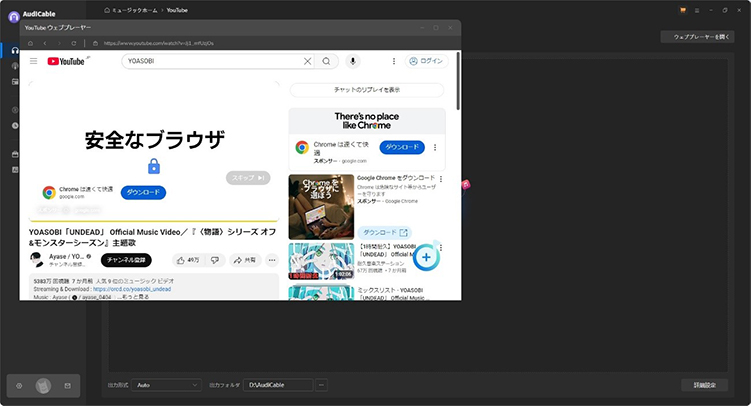Click チャンネル登録 subscribe button
The height and width of the screenshot is (406, 751).
(x=126, y=260)
